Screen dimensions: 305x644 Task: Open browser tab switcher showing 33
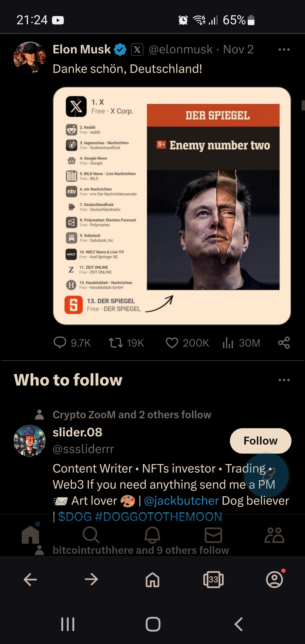(213, 580)
